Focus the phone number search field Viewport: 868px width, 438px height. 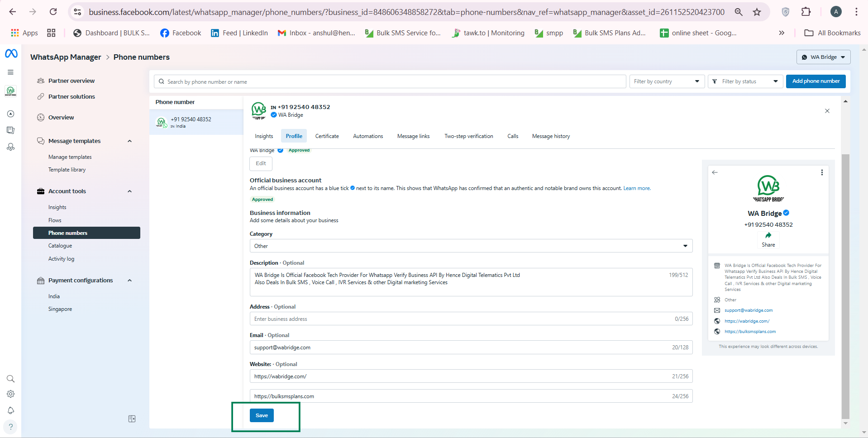(x=390, y=81)
